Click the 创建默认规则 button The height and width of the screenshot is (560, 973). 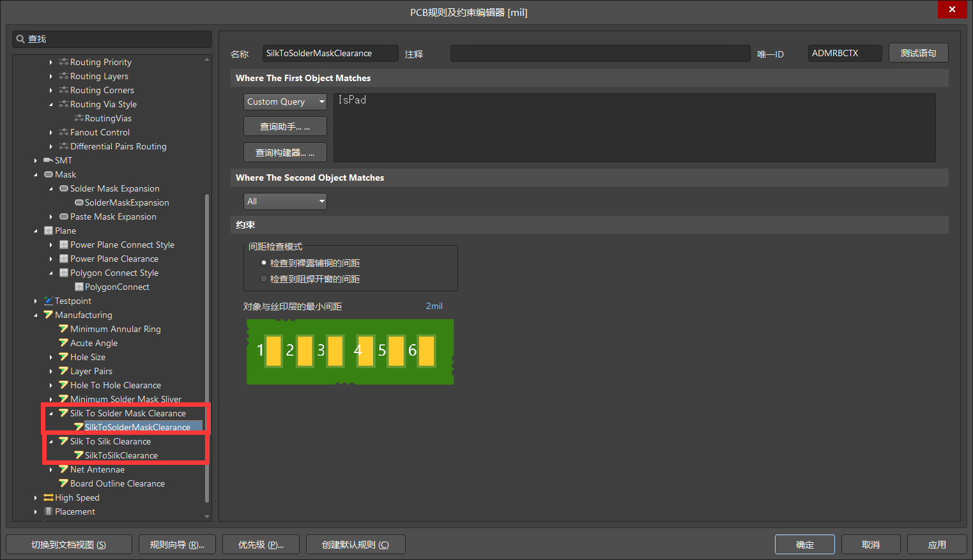tap(355, 544)
